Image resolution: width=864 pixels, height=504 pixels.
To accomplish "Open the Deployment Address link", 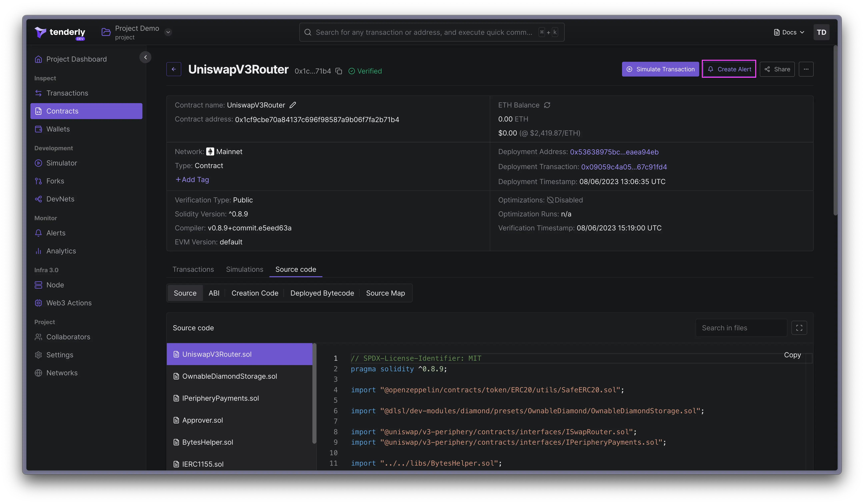I will [x=614, y=152].
